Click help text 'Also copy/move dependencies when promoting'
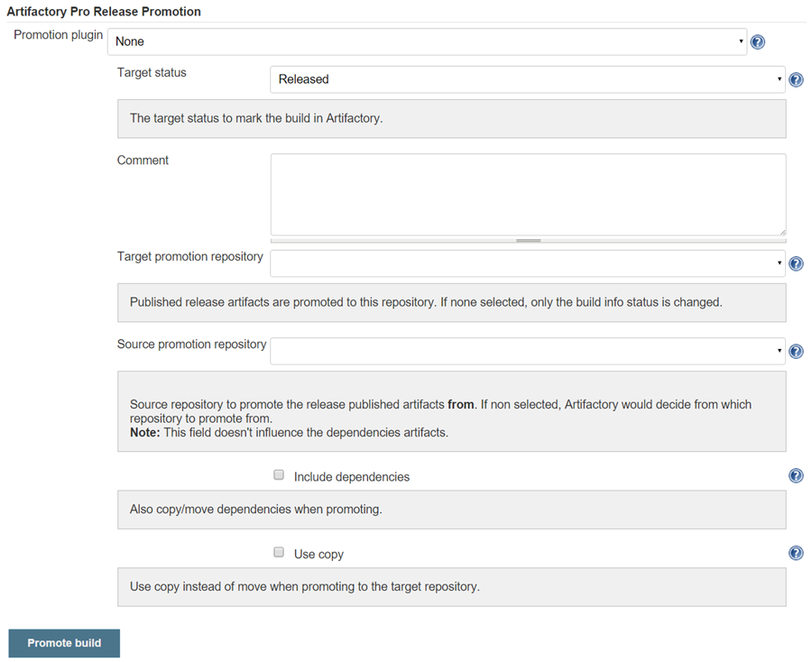The image size is (812, 662). point(256,509)
